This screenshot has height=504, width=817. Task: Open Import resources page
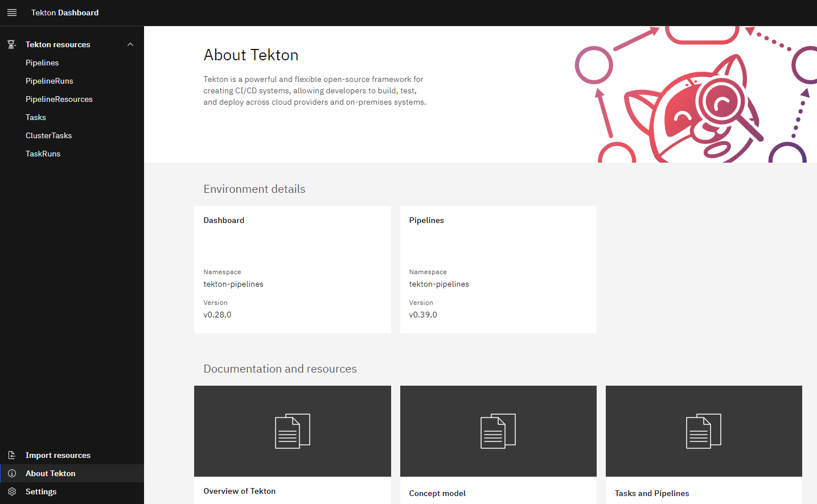58,455
